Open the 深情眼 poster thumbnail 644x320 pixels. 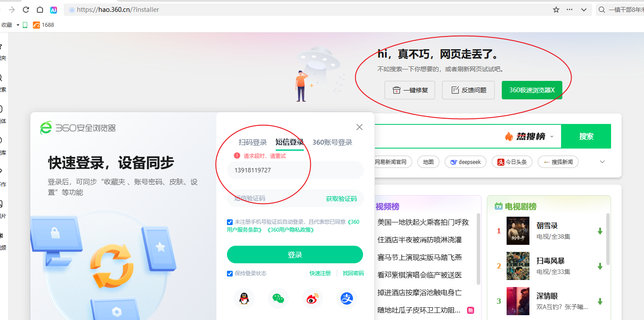[x=518, y=301]
